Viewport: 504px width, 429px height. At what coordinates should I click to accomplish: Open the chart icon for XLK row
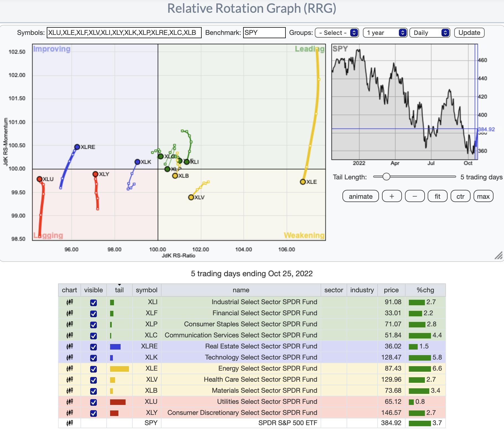(x=69, y=358)
